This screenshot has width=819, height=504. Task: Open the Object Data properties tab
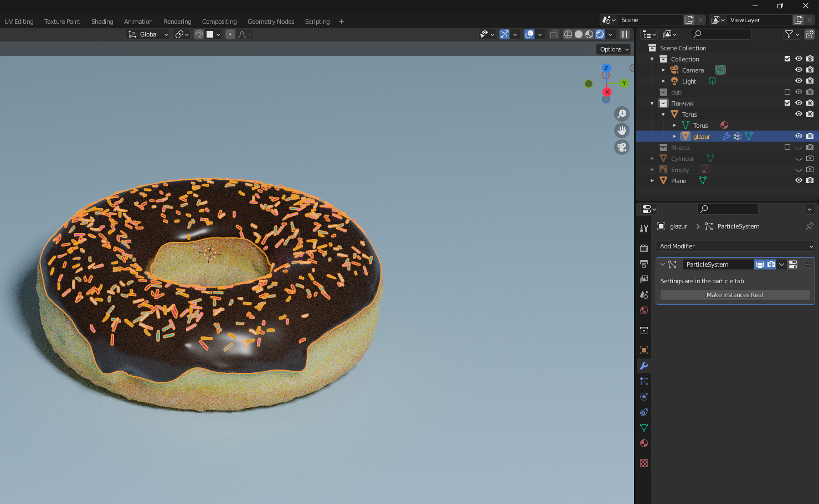[x=644, y=428]
